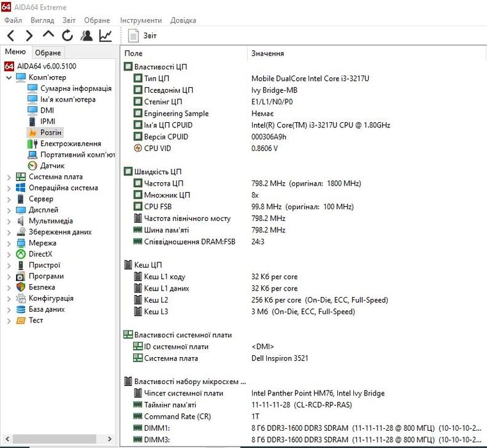Expand the Системна плата tree node

coord(9,177)
